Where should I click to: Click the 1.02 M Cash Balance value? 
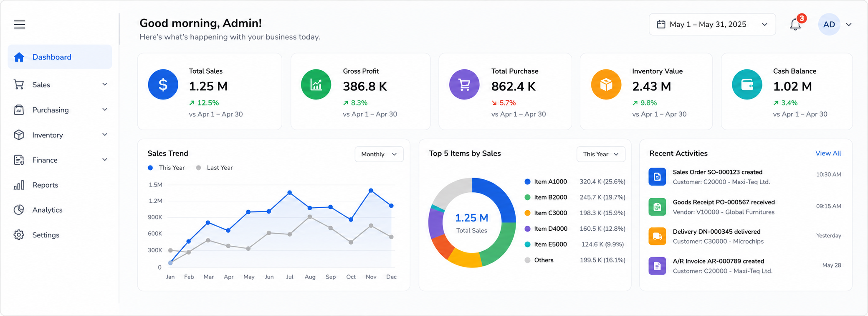792,87
